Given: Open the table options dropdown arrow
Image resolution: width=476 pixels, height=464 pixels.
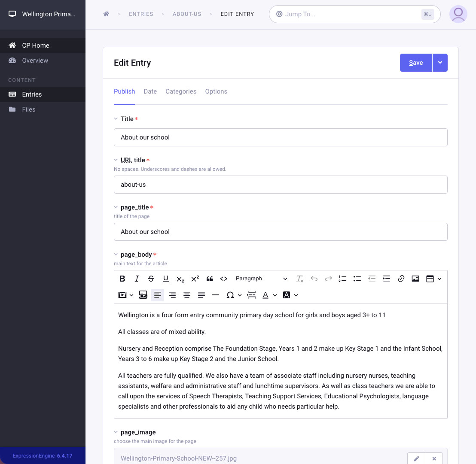Looking at the screenshot, I should click(x=439, y=279).
